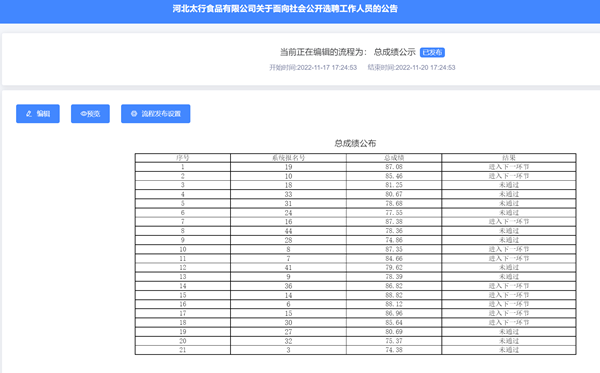The image size is (600, 373).
Task: Select the score cell 80.67
Action: (394, 194)
